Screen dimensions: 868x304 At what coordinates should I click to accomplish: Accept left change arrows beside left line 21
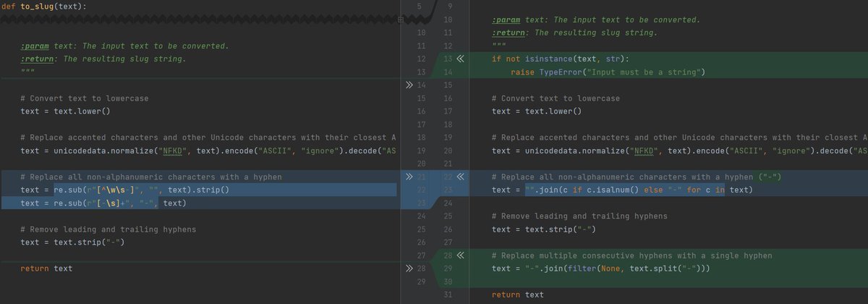[410, 177]
